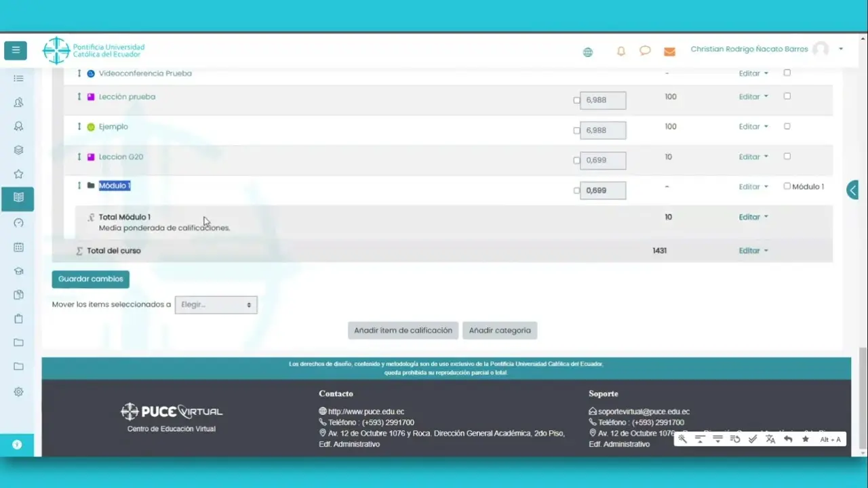The width and height of the screenshot is (868, 488).
Task: Click the move handle beside Módulo 1 folder
Action: (x=79, y=186)
